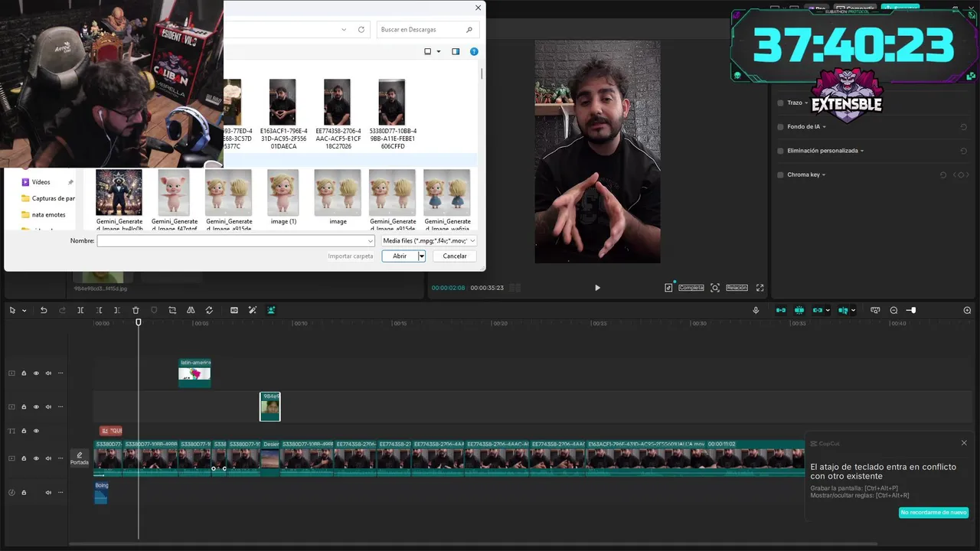Screen dimensions: 980x551
Task: Open the Media files type dropdown
Action: click(429, 240)
